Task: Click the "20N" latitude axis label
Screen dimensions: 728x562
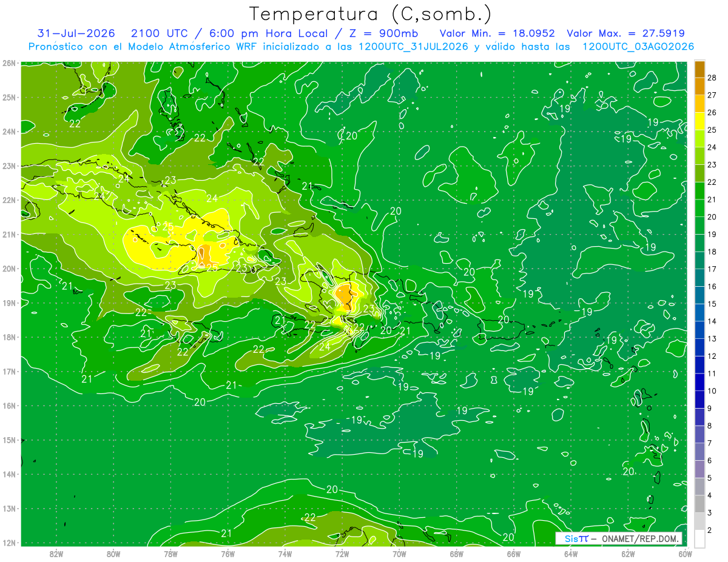Action: tap(9, 269)
